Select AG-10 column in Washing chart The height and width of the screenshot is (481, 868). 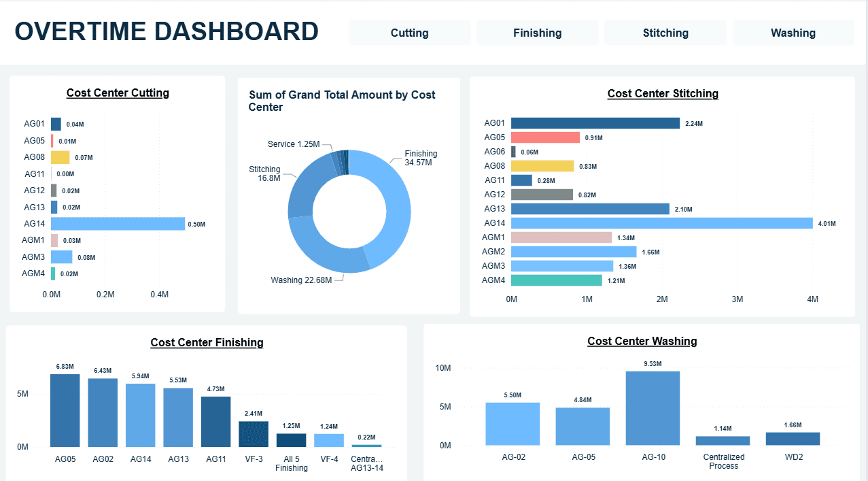(653, 408)
